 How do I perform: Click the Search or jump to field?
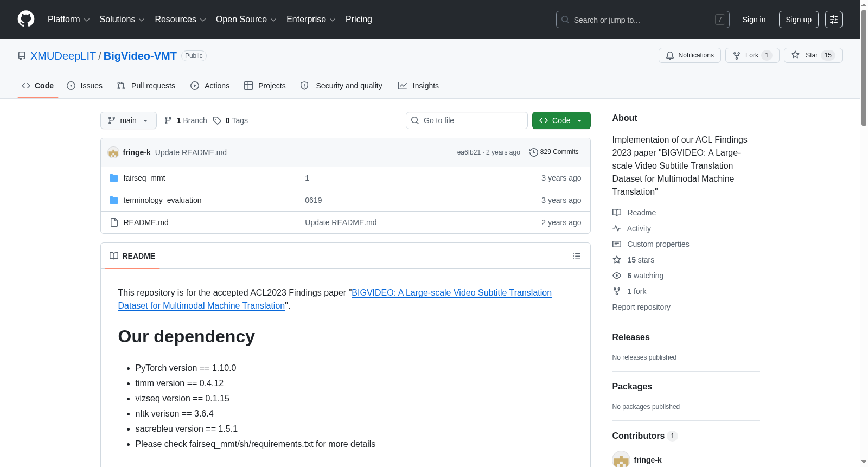643,20
